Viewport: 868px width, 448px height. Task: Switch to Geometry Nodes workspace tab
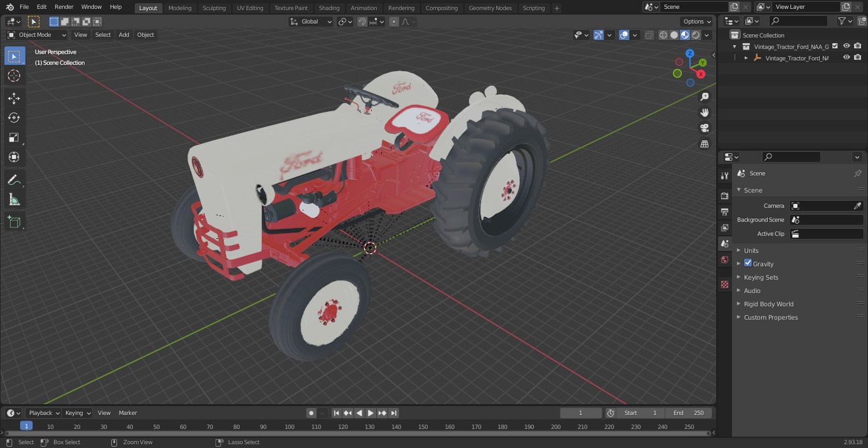tap(490, 8)
